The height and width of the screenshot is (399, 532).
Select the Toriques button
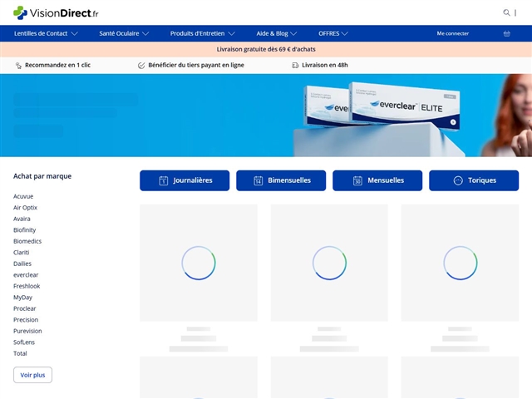pyautogui.click(x=474, y=180)
